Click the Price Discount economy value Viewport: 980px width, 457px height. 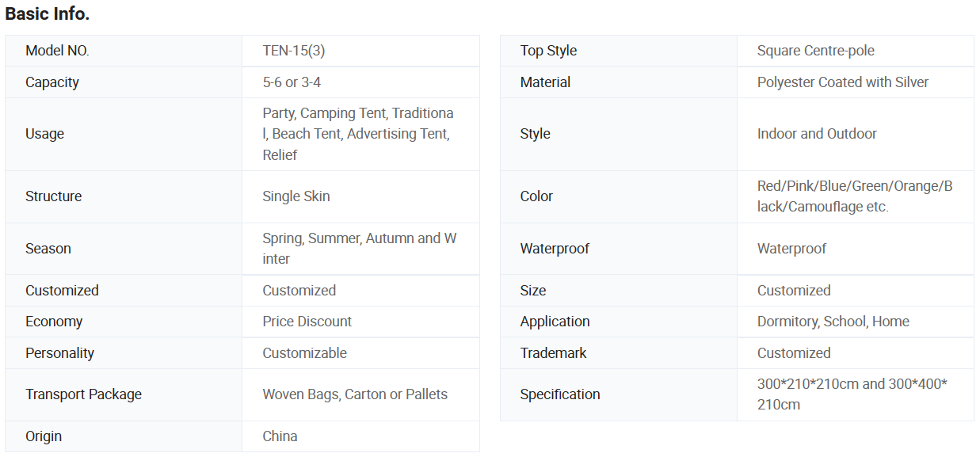coord(307,322)
